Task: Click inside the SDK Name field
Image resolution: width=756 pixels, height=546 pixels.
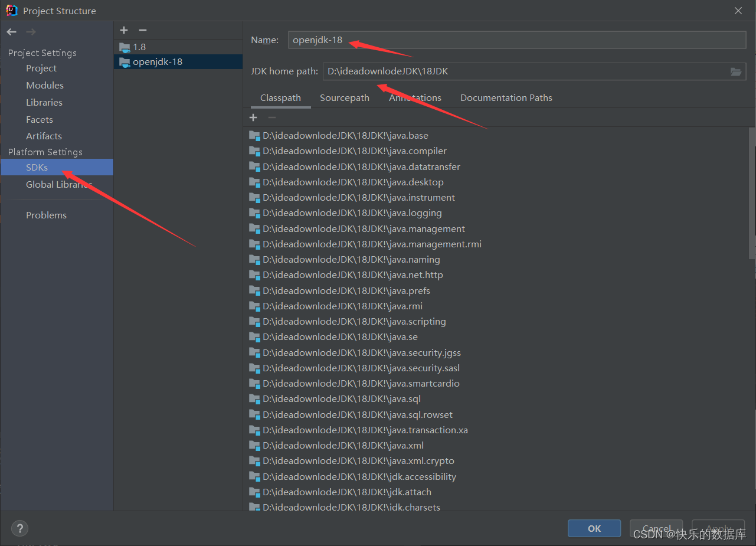Action: click(517, 40)
